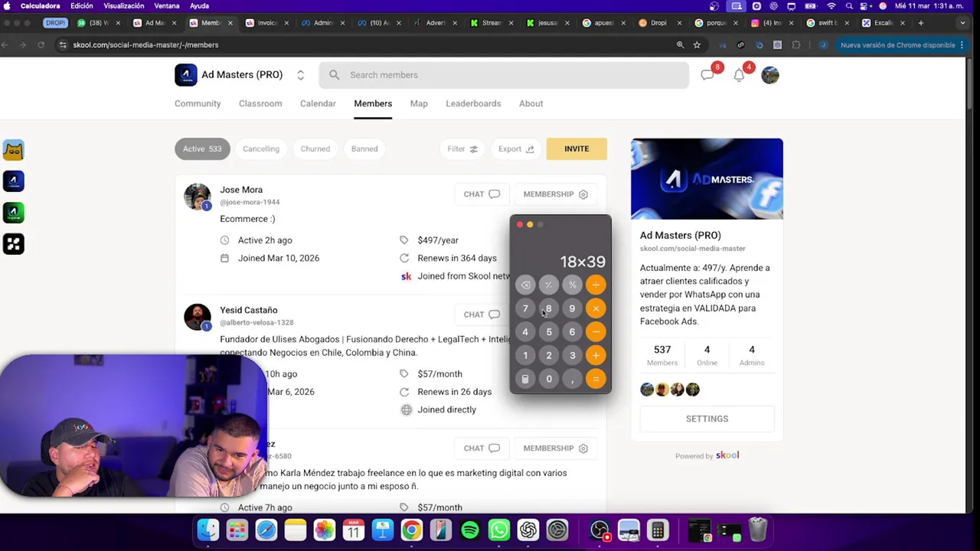980x551 pixels.
Task: Open the Classroom tab
Action: click(260, 103)
